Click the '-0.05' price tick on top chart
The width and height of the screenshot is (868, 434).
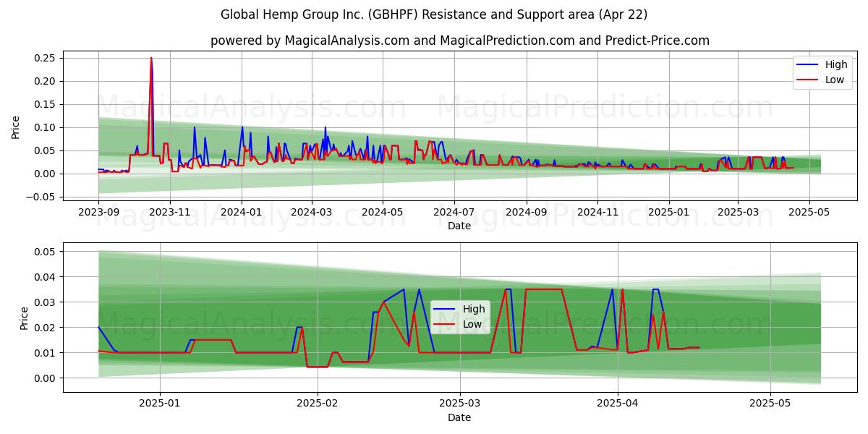coord(43,197)
